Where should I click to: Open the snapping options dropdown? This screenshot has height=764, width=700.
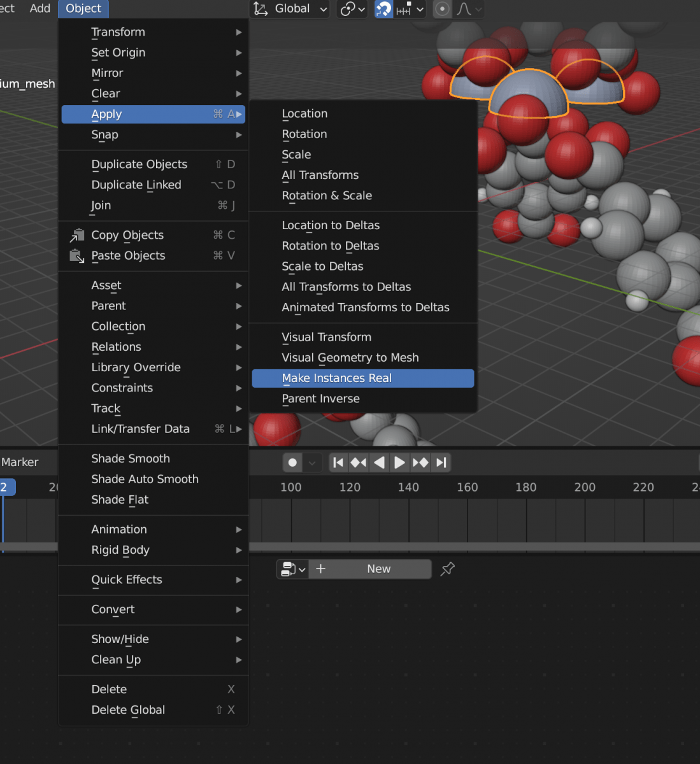tap(410, 9)
